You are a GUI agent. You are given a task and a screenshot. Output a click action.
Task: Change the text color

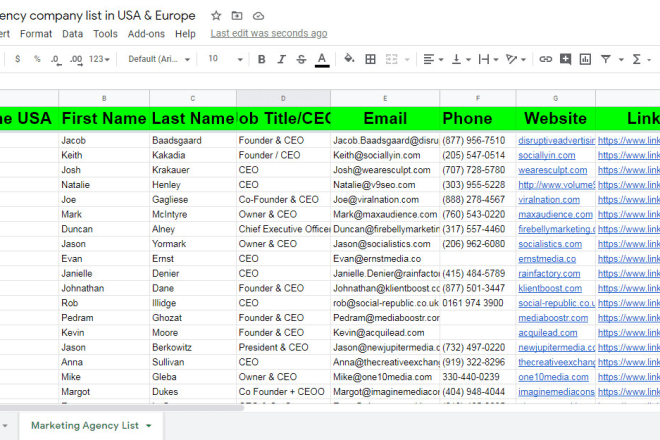point(322,59)
